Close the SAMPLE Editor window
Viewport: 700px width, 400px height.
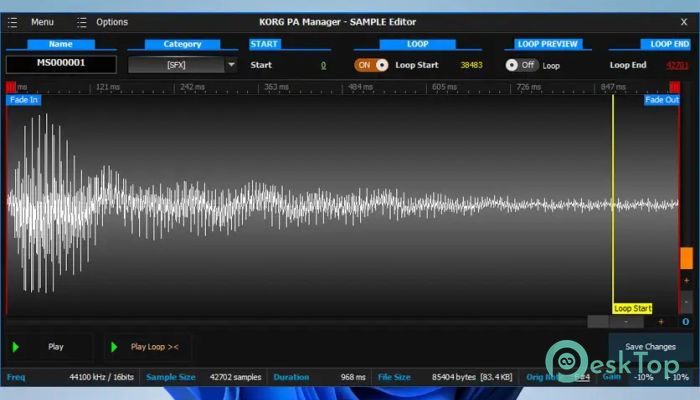[684, 22]
